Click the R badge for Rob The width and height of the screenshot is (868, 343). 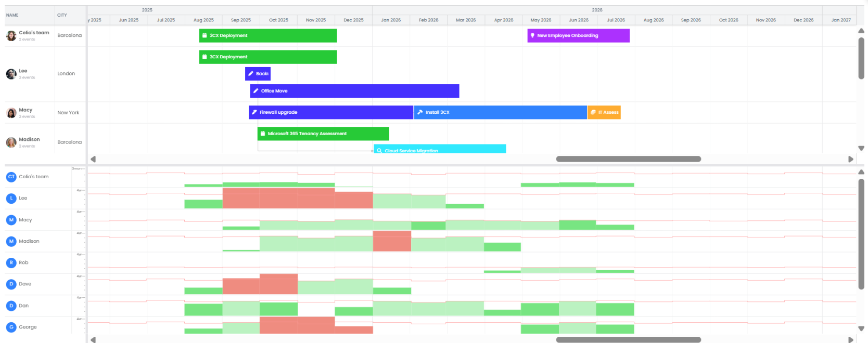tap(11, 262)
